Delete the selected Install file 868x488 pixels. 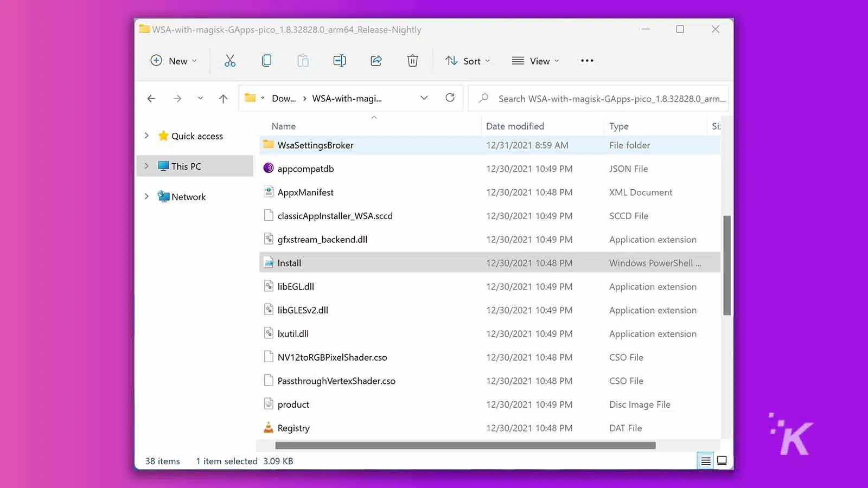click(x=412, y=61)
